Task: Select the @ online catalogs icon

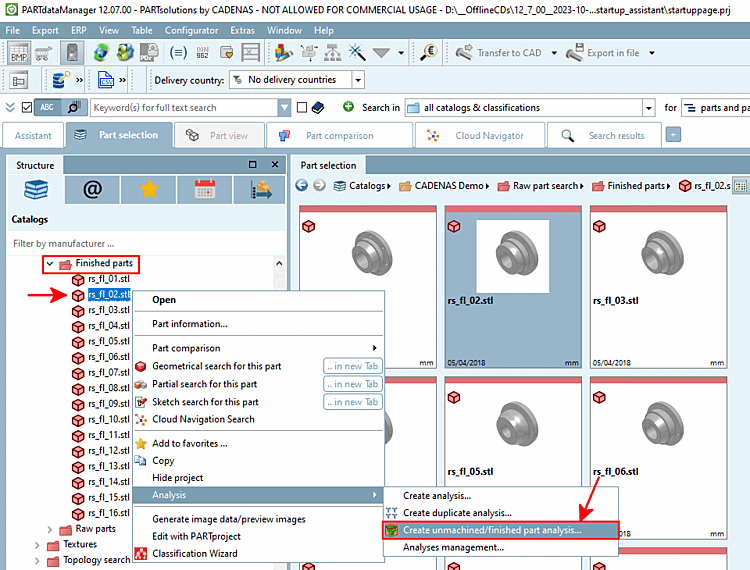Action: point(92,190)
